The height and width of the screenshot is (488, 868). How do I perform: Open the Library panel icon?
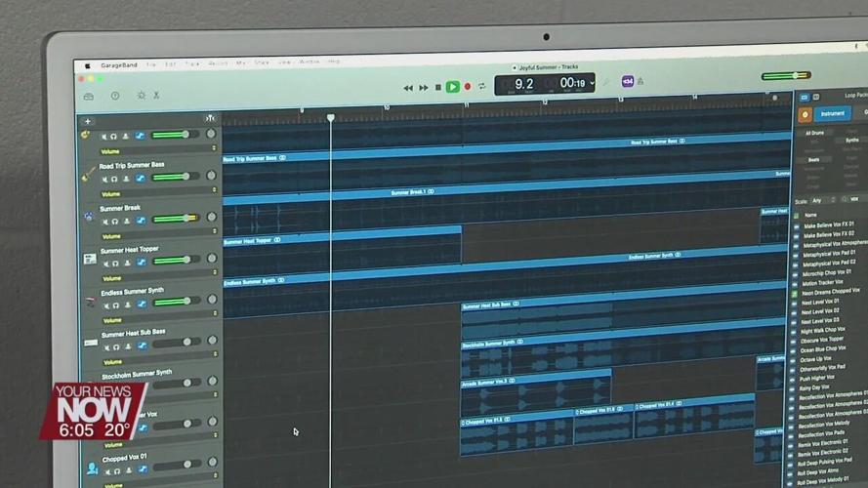(89, 97)
